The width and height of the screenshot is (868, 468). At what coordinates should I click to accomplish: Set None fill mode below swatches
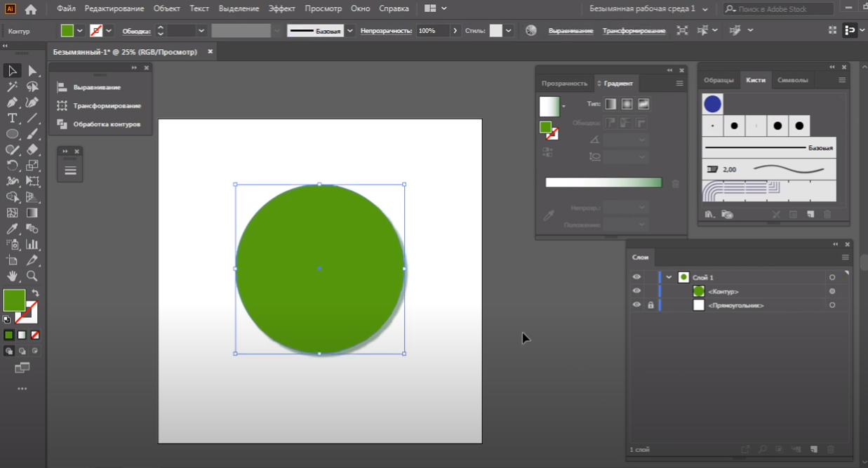tap(35, 335)
